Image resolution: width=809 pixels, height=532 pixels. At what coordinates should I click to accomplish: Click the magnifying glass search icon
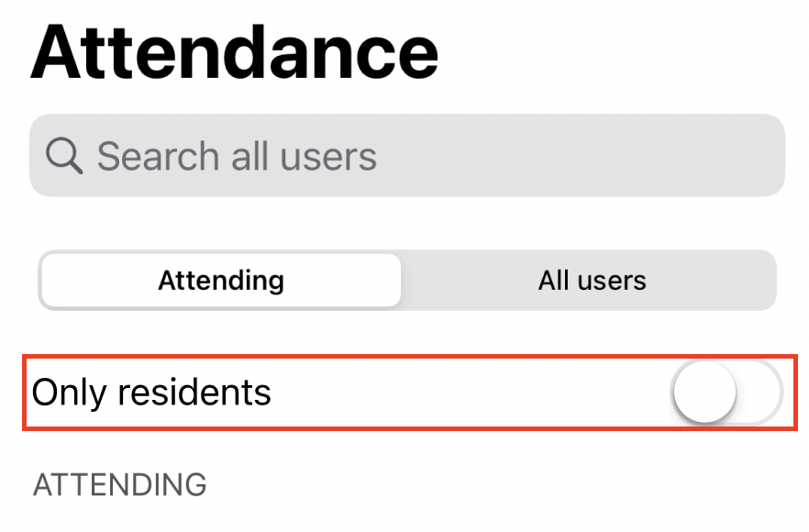(64, 155)
